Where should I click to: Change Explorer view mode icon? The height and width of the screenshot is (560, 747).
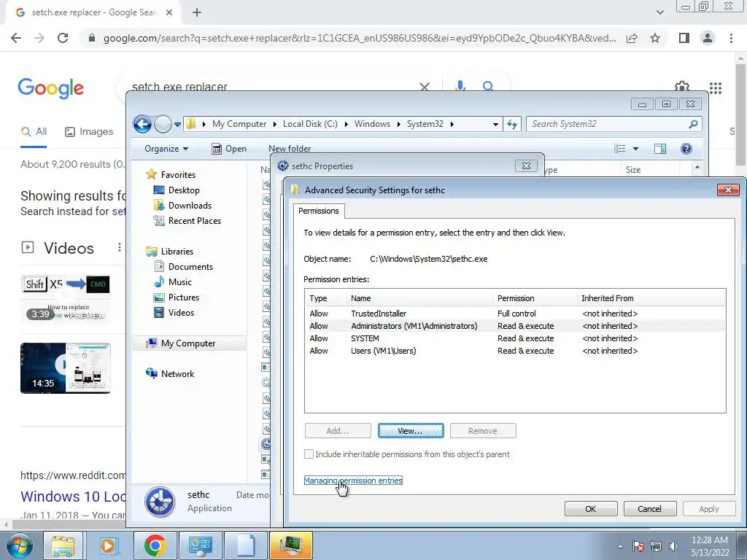(x=620, y=149)
